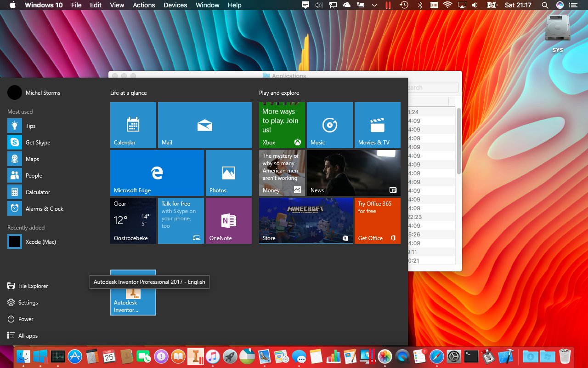Image resolution: width=588 pixels, height=368 pixels.
Task: Open the Mail tile
Action: [205, 125]
